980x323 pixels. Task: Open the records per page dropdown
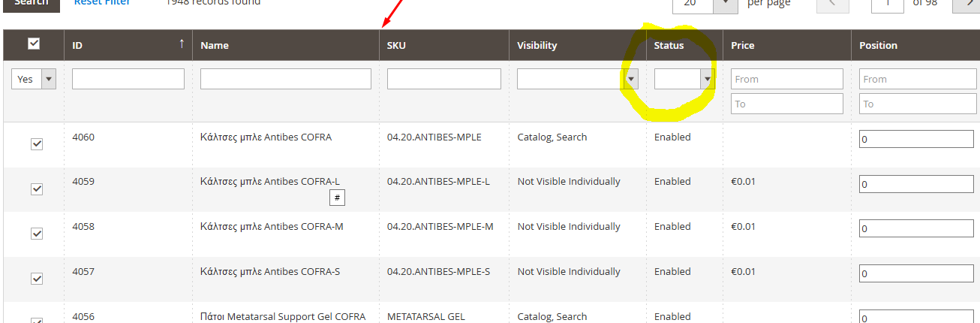click(705, 4)
